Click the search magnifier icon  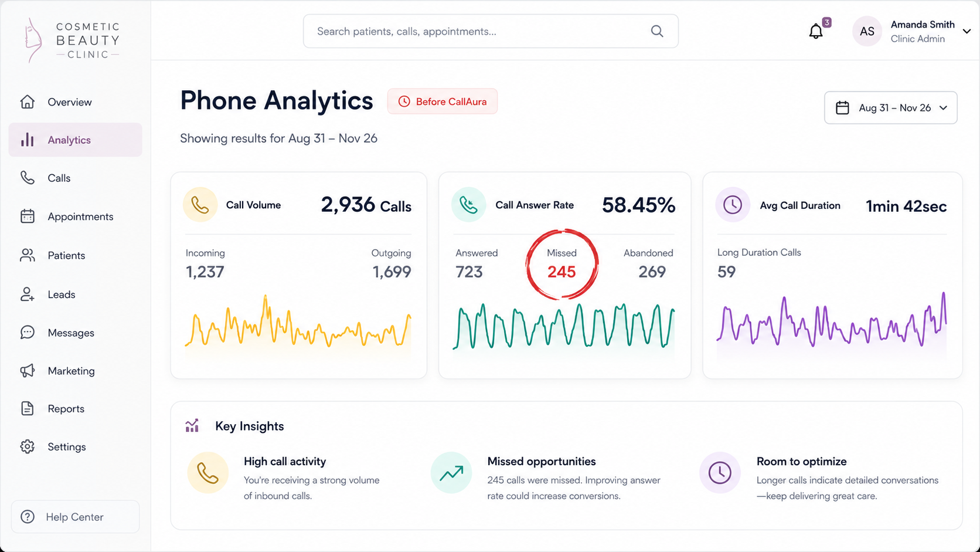pyautogui.click(x=657, y=31)
